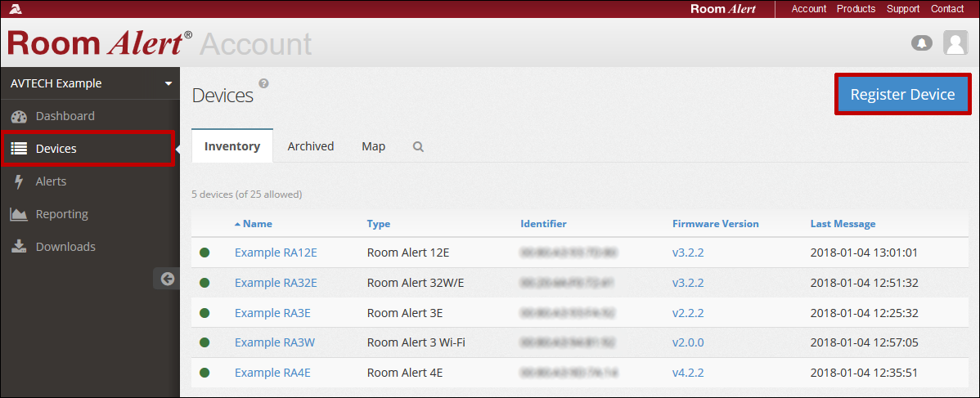Click the Support link in top bar
980x398 pixels.
903,9
